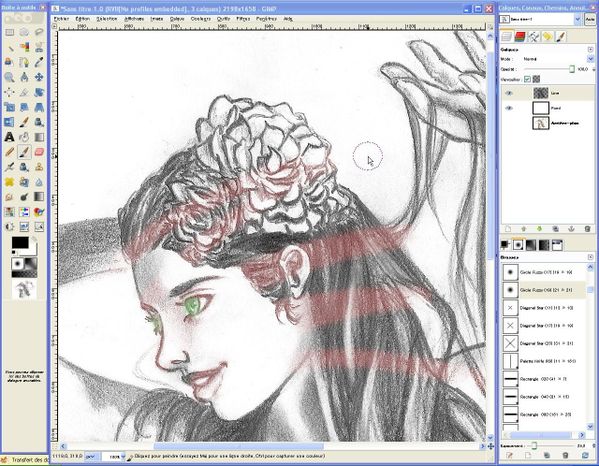Open the Brosses panel configuration menu

(591, 257)
